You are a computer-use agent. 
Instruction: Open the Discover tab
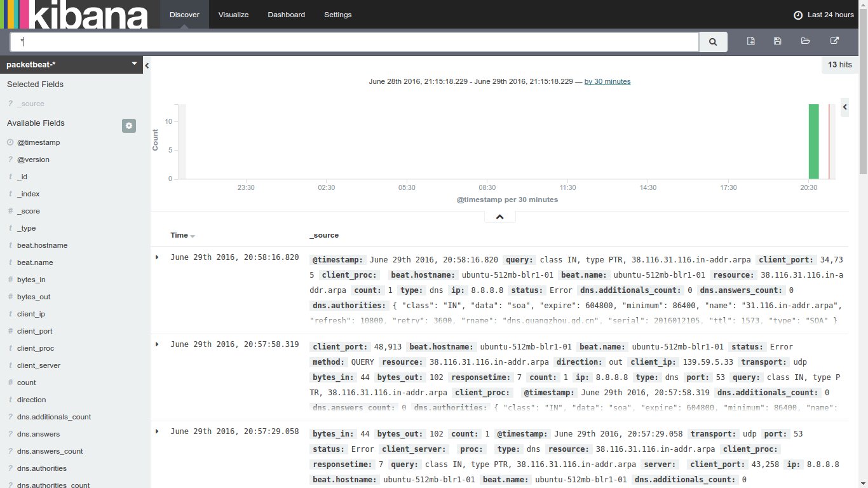[184, 15]
